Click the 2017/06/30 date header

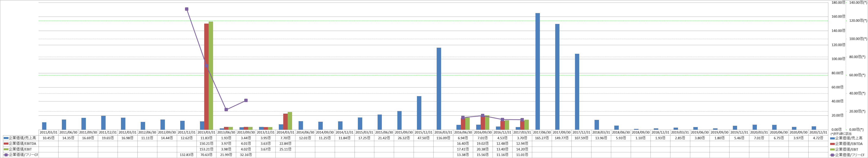point(542,132)
